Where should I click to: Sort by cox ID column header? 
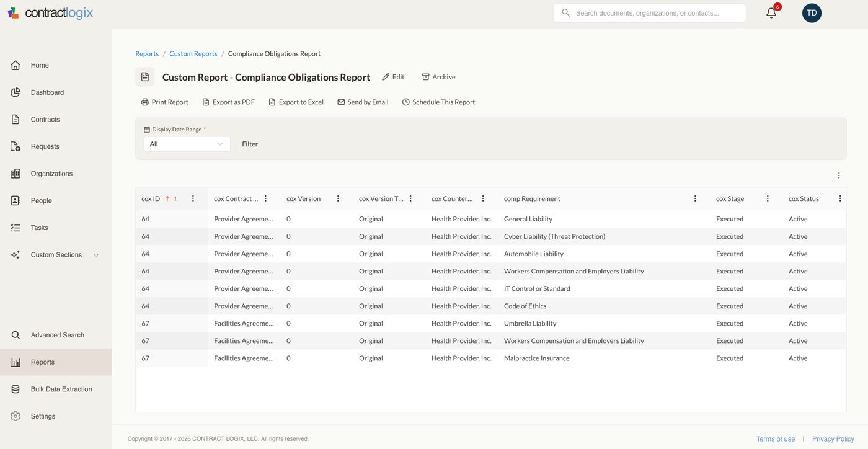(x=151, y=198)
